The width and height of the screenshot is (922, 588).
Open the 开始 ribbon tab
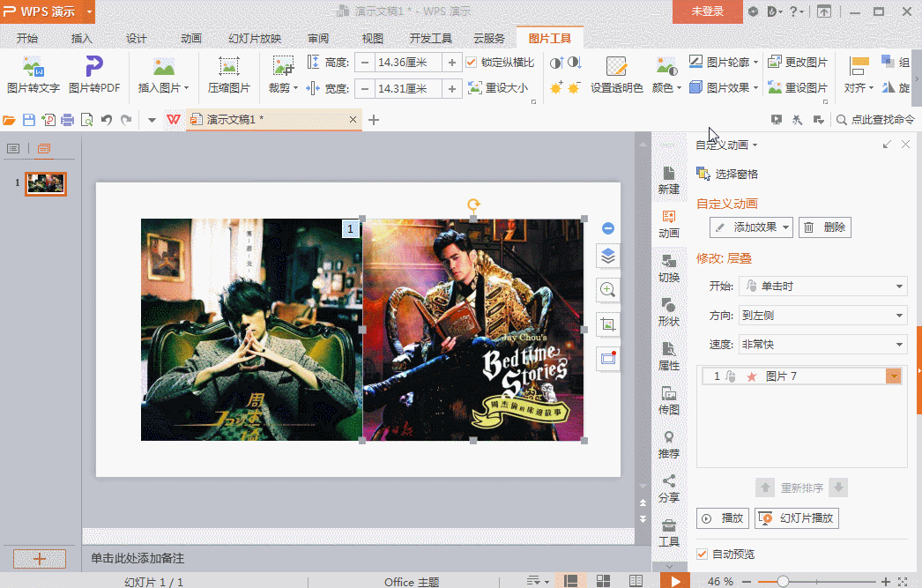coord(27,38)
